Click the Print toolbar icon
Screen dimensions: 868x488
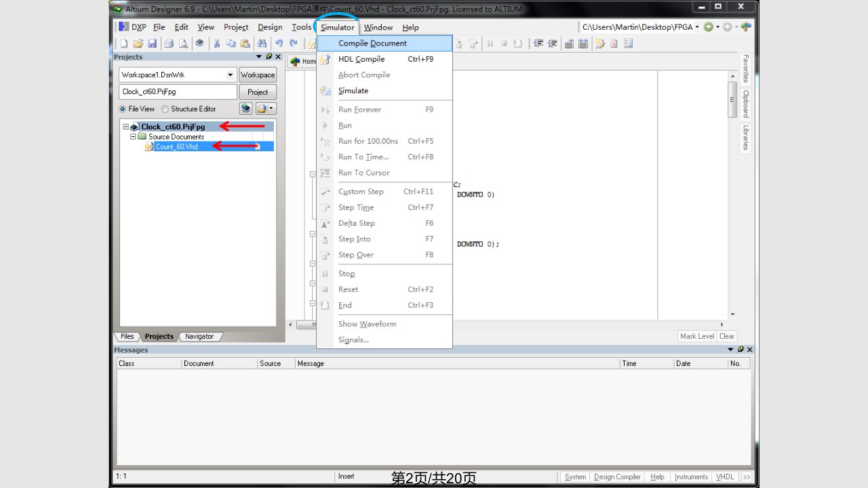pos(169,43)
